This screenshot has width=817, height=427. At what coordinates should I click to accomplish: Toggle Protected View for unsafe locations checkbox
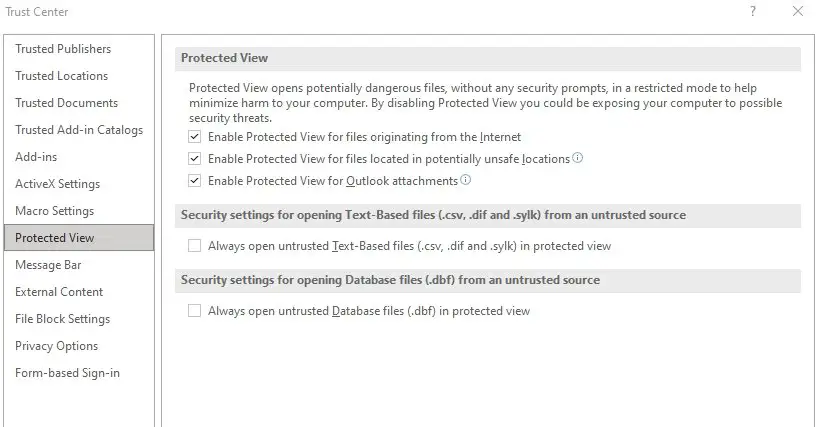[194, 158]
